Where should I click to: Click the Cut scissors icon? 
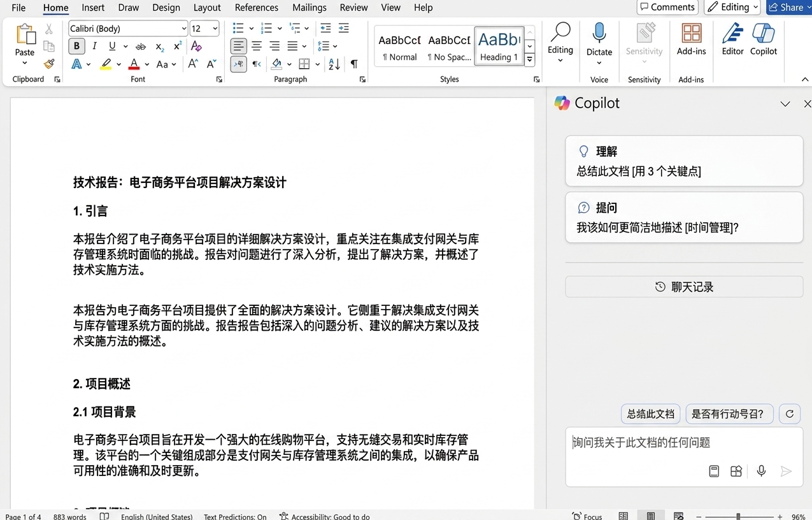point(49,29)
